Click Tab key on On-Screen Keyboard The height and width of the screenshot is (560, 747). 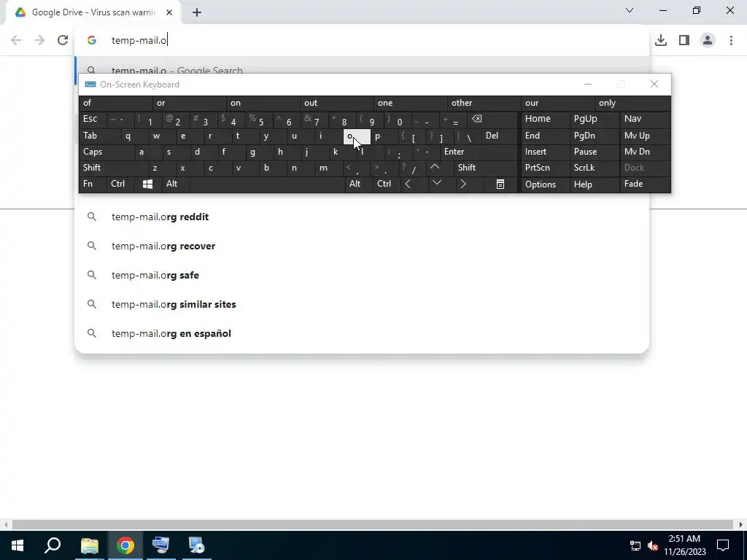99,136
